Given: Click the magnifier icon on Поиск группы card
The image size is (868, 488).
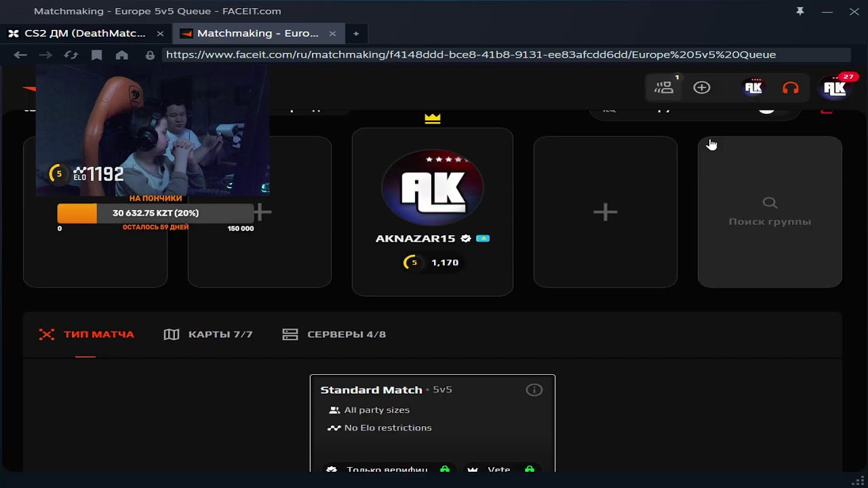Looking at the screenshot, I should coord(770,203).
